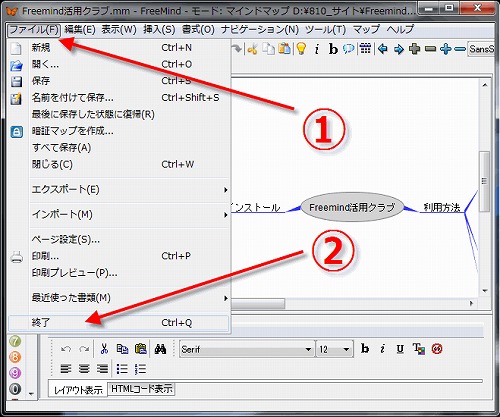Viewport: 500px width, 417px height.
Task: Open the ナビゲーション(N) menu
Action: pyautogui.click(x=259, y=30)
